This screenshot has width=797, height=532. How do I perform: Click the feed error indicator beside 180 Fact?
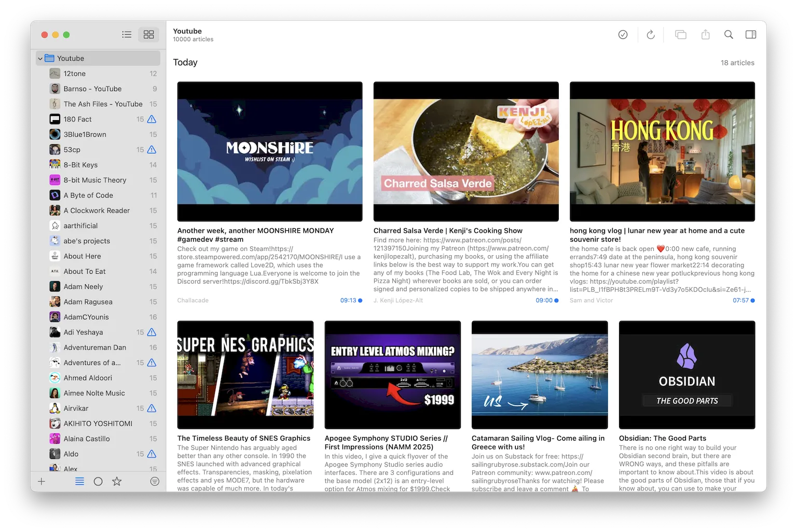(150, 119)
